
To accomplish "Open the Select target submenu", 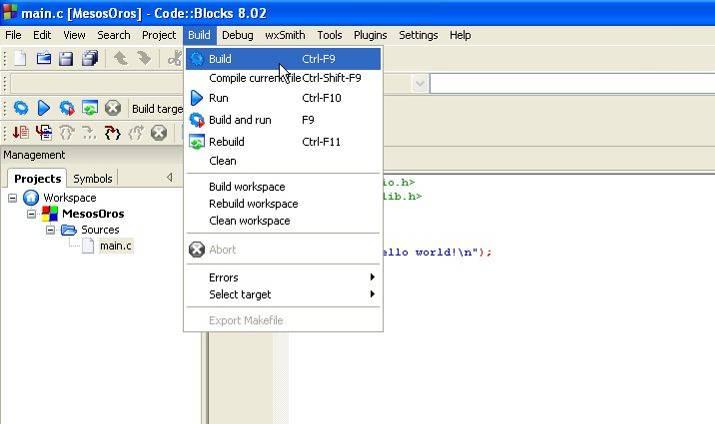I will pos(283,295).
